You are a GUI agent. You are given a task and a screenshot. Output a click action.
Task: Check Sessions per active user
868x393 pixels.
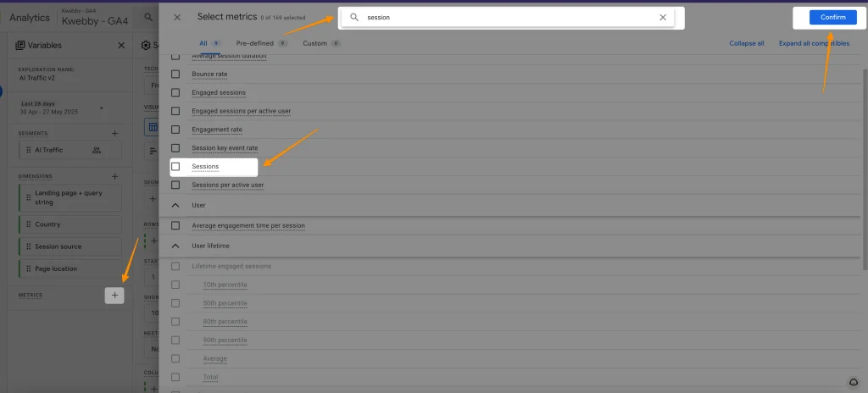175,185
